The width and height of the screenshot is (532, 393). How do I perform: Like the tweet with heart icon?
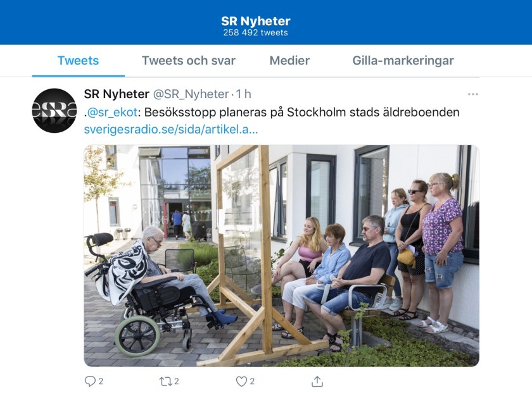tap(241, 382)
